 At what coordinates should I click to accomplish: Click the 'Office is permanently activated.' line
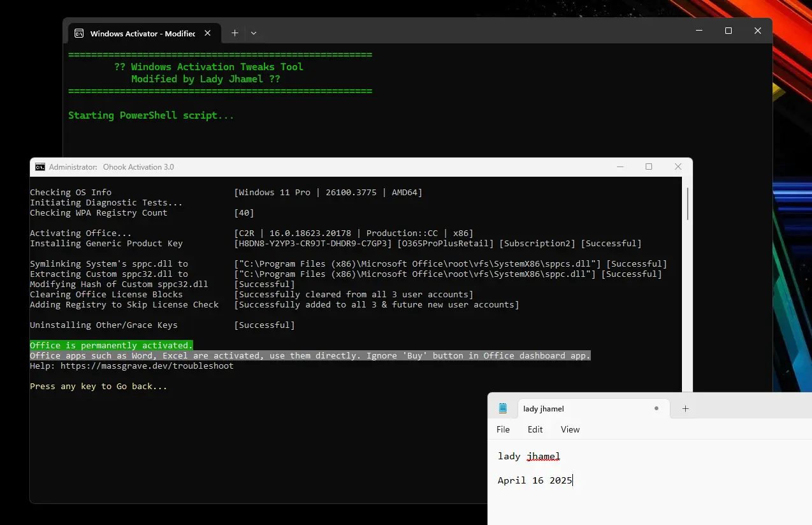[x=111, y=346]
